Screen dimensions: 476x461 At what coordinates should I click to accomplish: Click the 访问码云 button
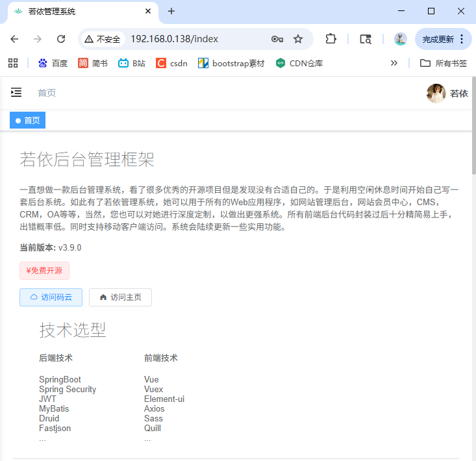[51, 297]
